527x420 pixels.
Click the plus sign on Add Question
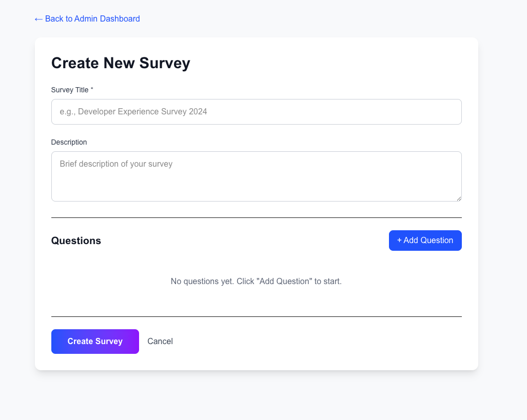tap(399, 241)
